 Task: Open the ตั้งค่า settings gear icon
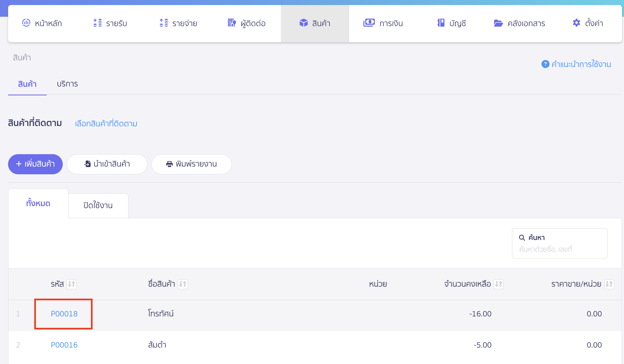(576, 23)
